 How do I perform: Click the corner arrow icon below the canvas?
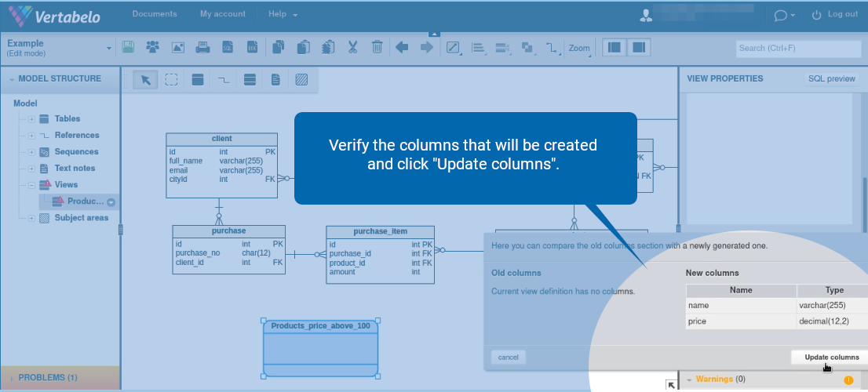click(671, 386)
